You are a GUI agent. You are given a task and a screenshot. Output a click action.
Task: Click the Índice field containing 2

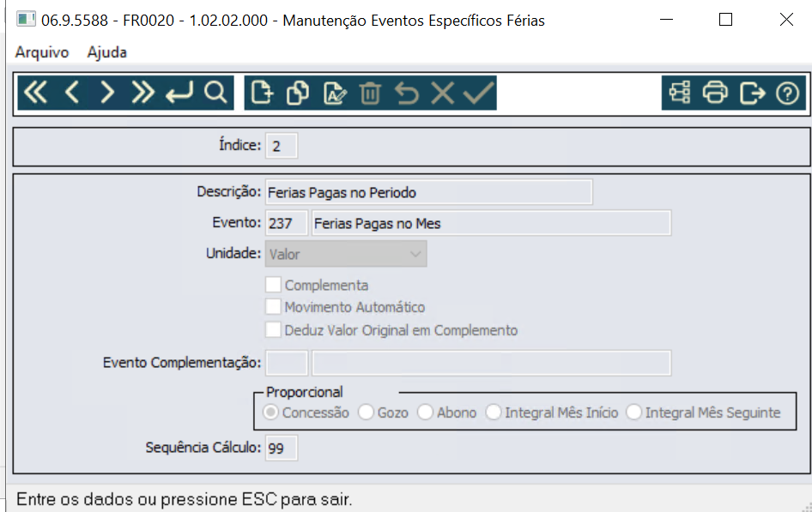[282, 146]
